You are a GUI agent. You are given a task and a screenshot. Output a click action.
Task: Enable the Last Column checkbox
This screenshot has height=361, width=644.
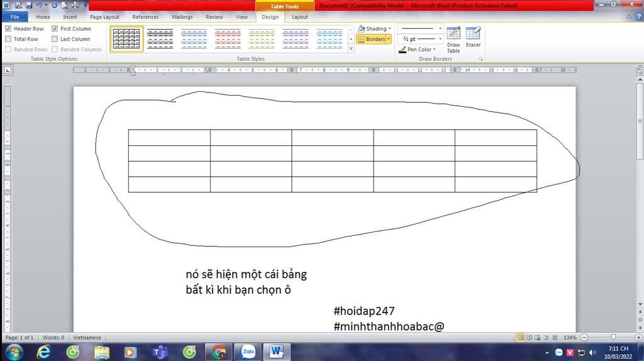point(55,38)
